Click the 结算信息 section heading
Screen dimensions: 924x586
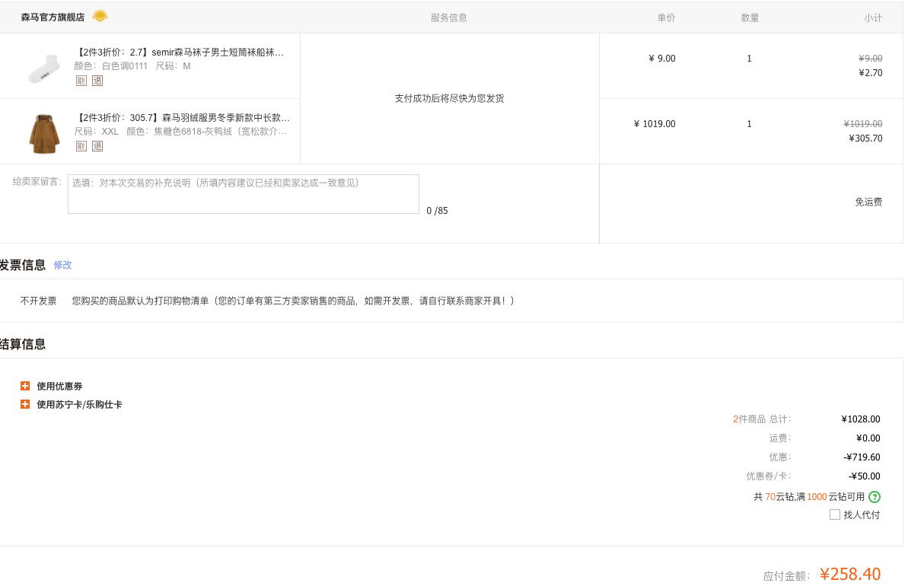click(x=23, y=344)
